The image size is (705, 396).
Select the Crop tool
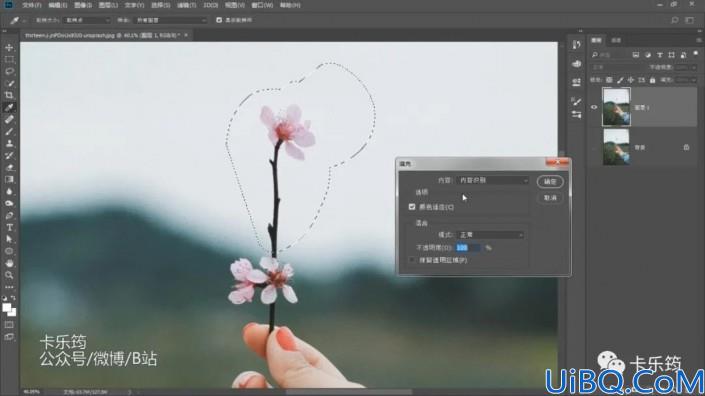[x=9, y=95]
